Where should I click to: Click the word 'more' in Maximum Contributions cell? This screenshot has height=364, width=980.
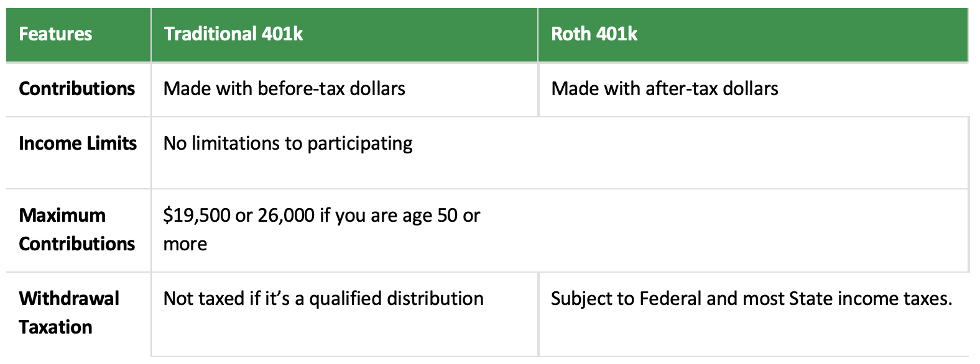[x=185, y=244]
